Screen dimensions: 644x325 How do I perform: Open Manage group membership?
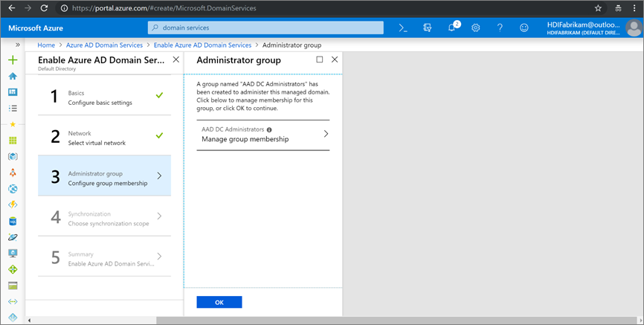(263, 135)
